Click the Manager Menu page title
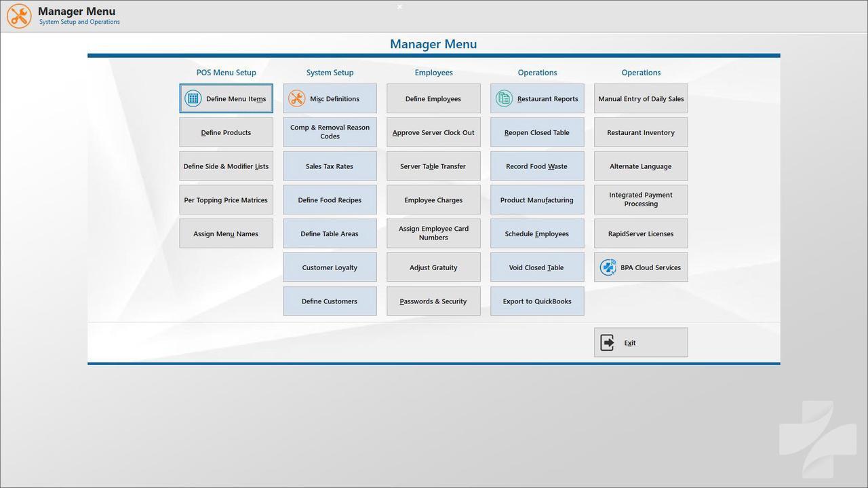Screen dimensions: 868x488 [x=433, y=44]
